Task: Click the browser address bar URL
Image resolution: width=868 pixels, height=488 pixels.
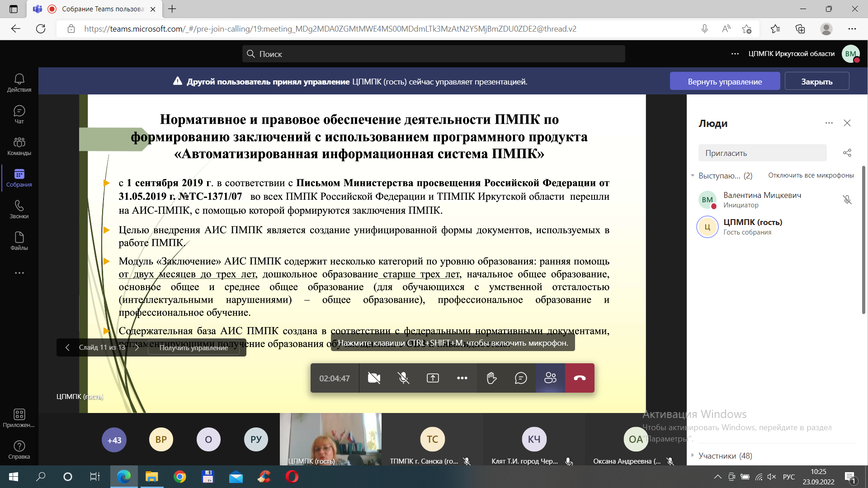Action: point(330,29)
